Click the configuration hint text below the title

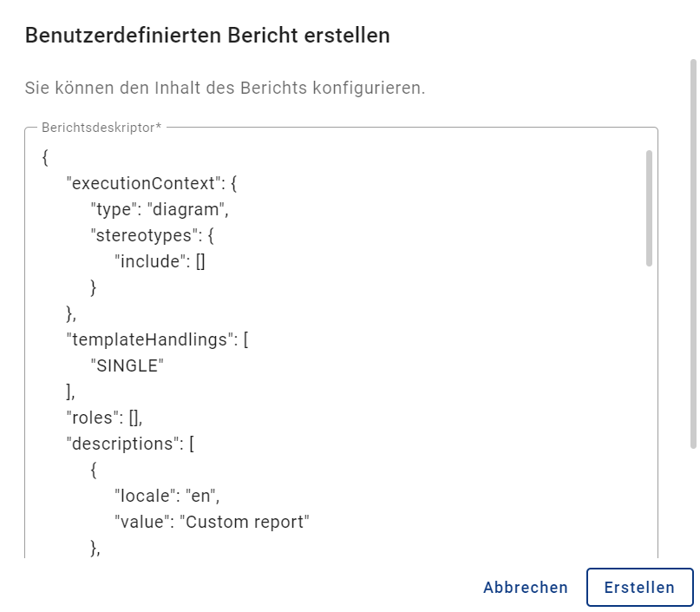(219, 88)
